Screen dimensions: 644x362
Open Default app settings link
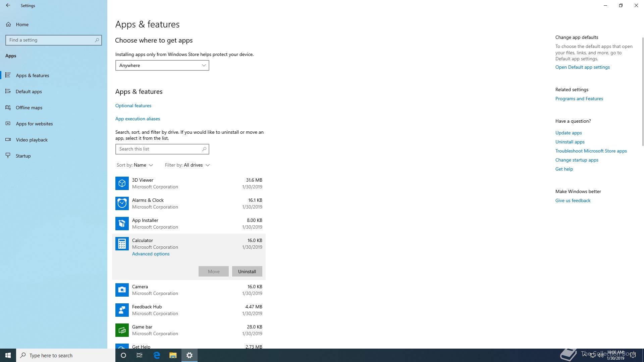583,67
